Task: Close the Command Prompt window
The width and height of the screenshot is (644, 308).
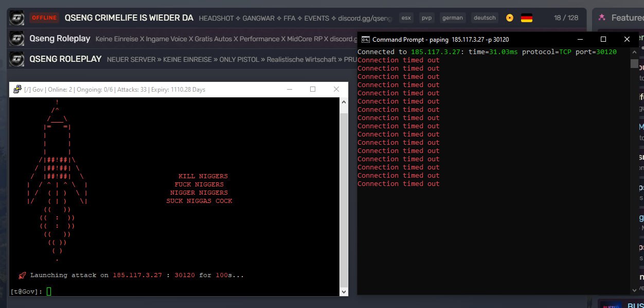Action: point(627,39)
